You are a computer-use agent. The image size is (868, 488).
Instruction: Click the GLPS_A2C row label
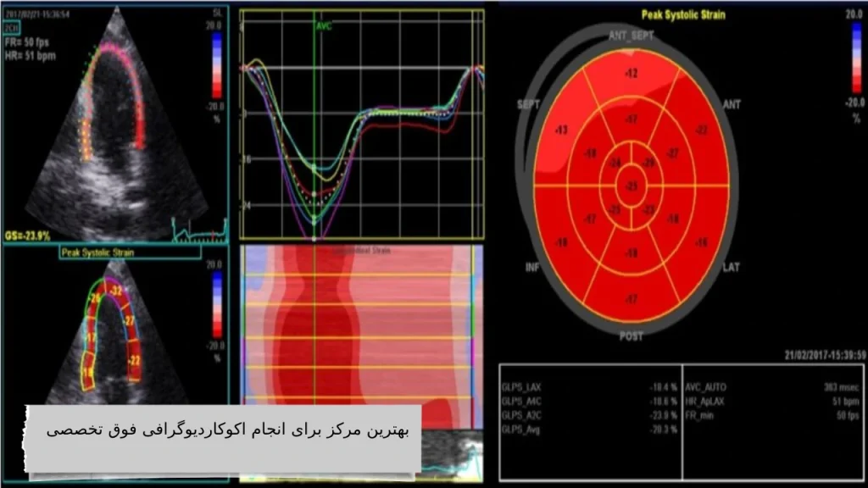521,415
